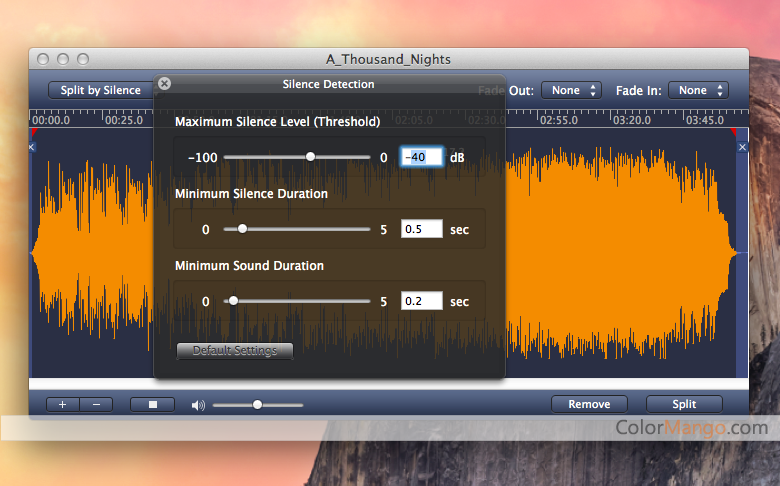Close the Silence Detection popup
The width and height of the screenshot is (780, 486).
[164, 84]
